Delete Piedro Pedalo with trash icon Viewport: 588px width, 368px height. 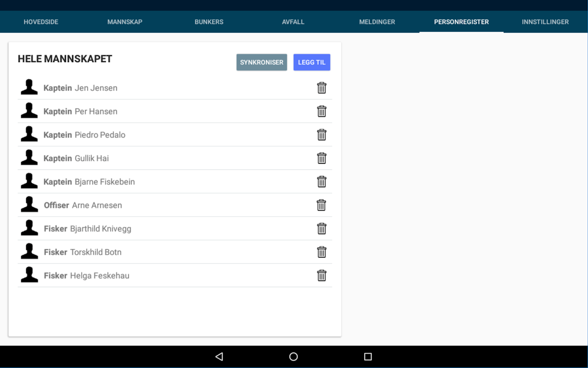point(322,135)
